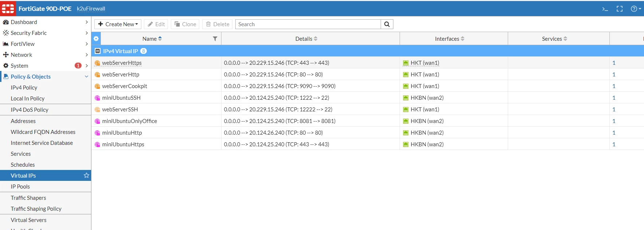The height and width of the screenshot is (230, 644).
Task: Select the webServerSSH details cell
Action: [x=310, y=110]
